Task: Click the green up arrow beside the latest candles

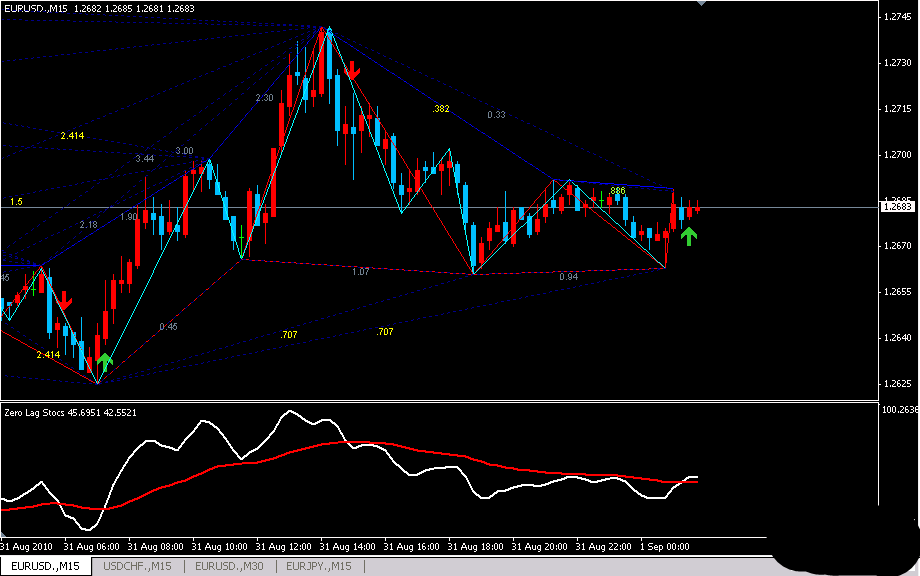Action: [x=689, y=236]
